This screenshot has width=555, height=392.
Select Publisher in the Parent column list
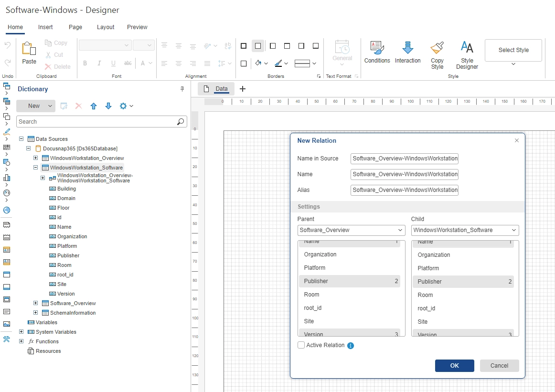pyautogui.click(x=349, y=281)
